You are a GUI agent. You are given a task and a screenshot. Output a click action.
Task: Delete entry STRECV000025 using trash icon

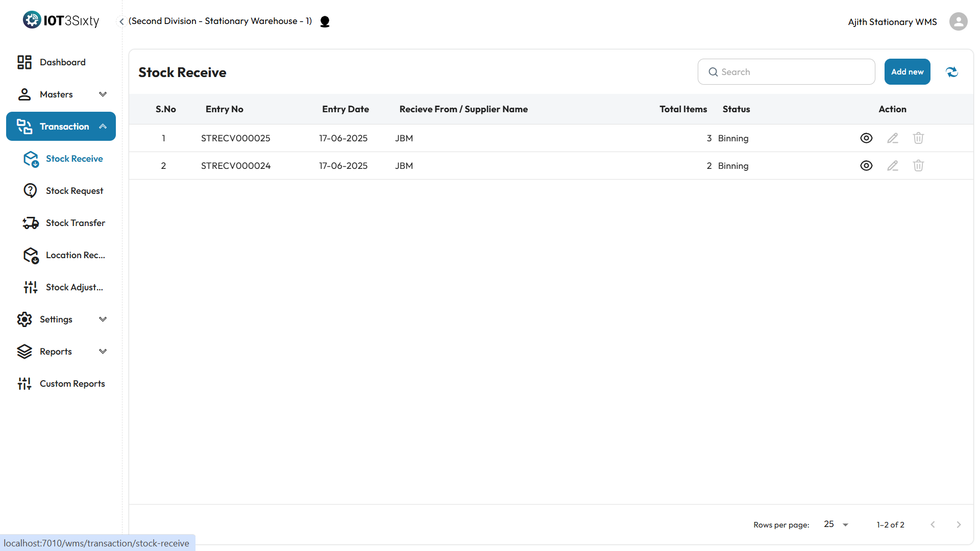(x=918, y=138)
